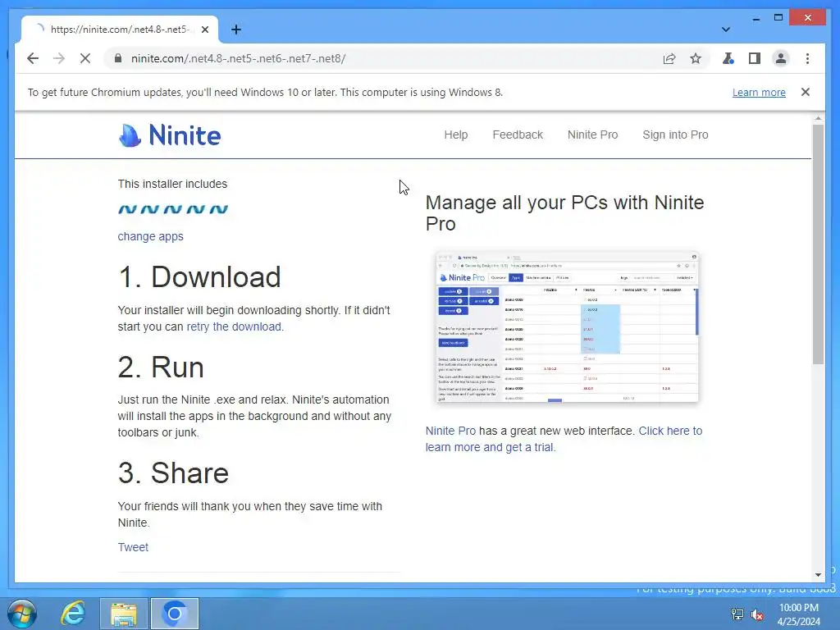Open a new browser tab
Screen dimensions: 840x630
[236, 30]
